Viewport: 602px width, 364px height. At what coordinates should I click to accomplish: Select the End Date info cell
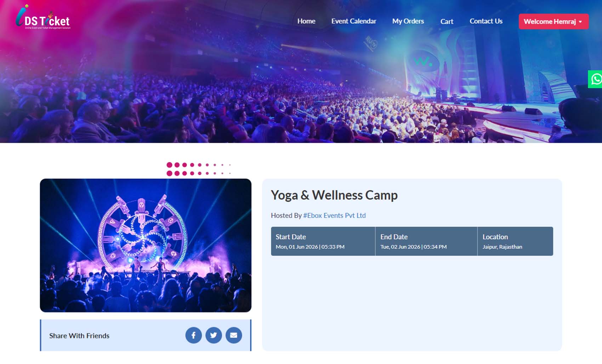[426, 241]
